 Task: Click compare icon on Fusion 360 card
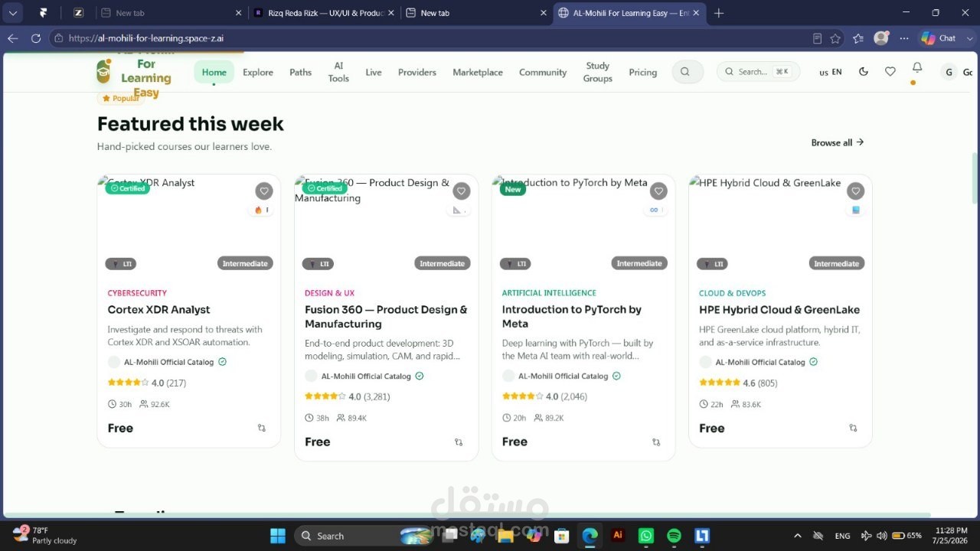click(x=459, y=442)
